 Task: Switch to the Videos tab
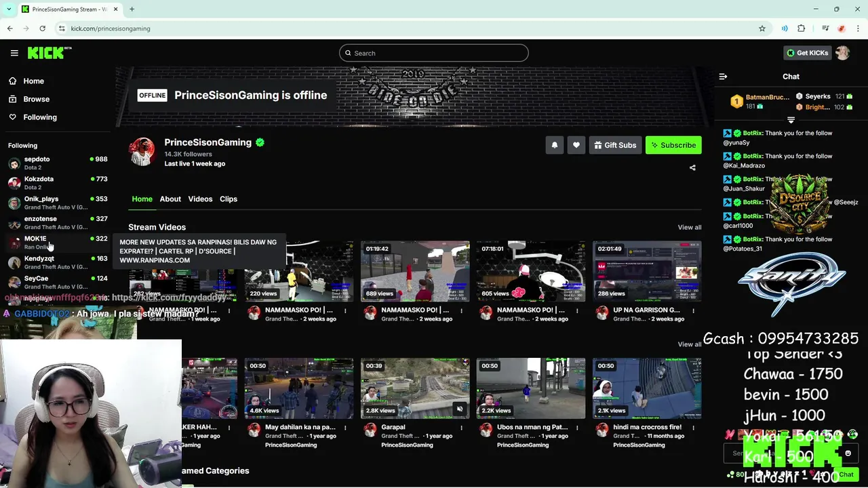click(x=200, y=199)
